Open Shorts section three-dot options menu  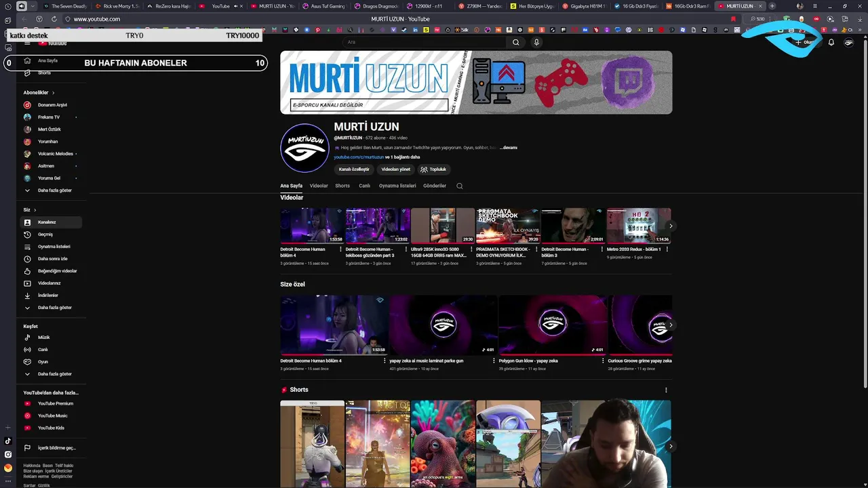pos(666,390)
